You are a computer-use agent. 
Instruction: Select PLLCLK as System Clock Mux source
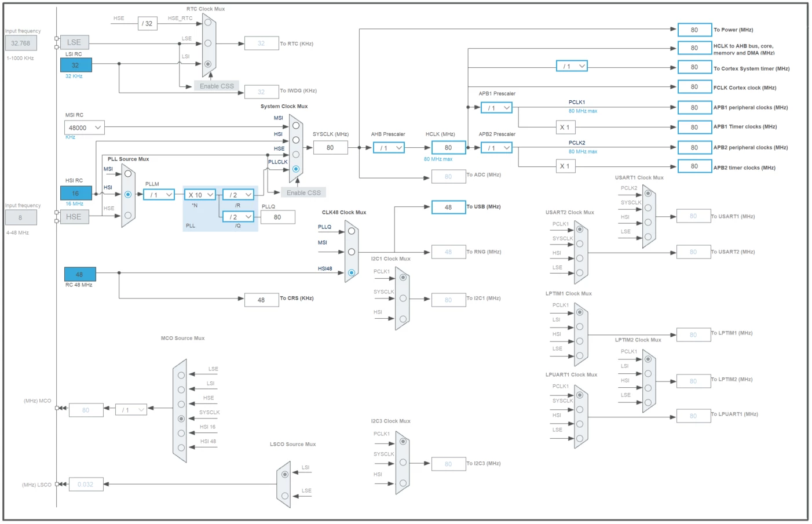(x=296, y=169)
